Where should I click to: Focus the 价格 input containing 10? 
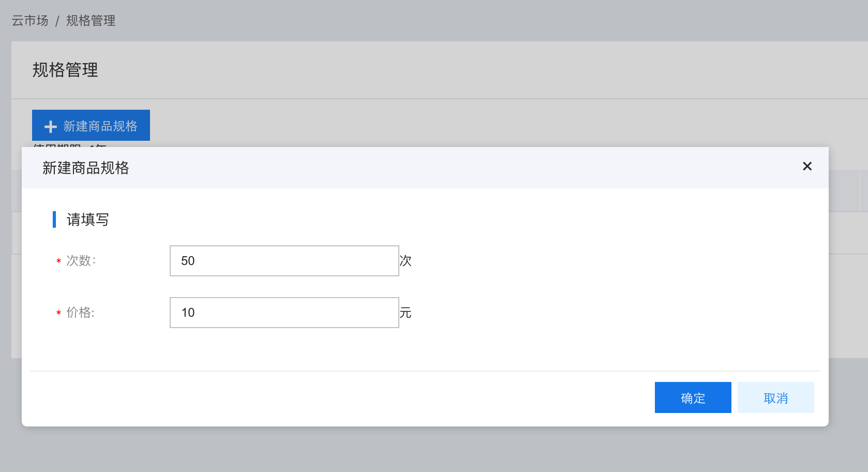[285, 313]
